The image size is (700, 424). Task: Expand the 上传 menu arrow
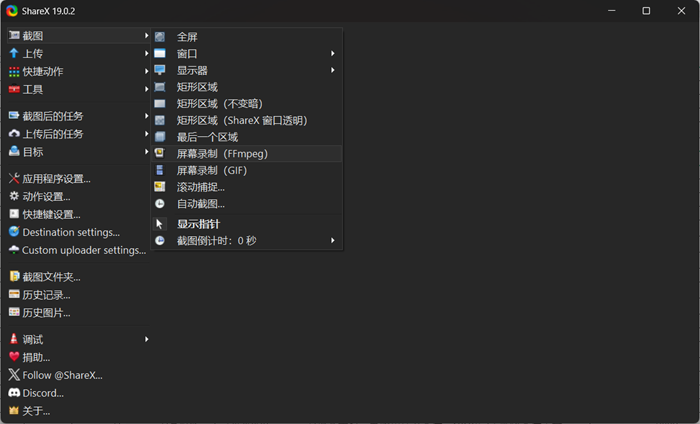tap(146, 54)
